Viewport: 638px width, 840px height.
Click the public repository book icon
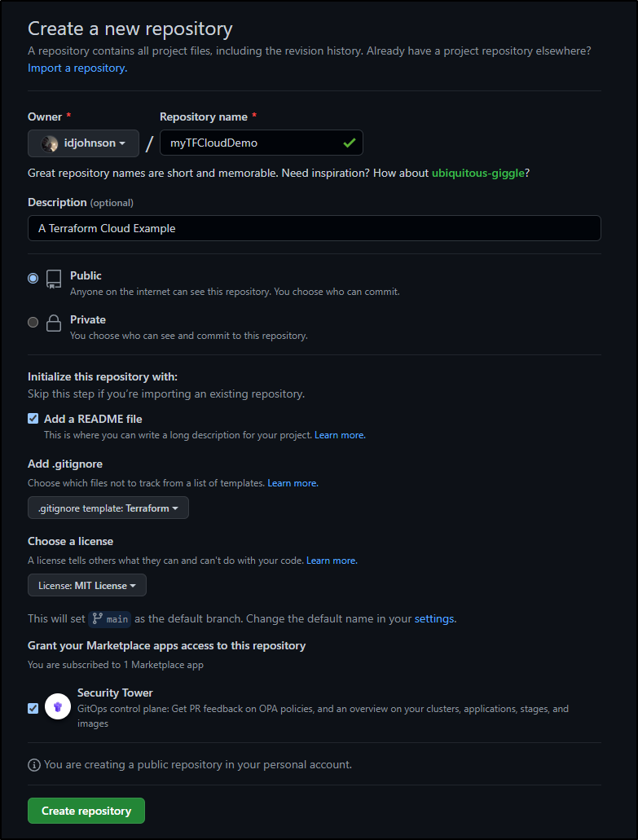point(54,279)
